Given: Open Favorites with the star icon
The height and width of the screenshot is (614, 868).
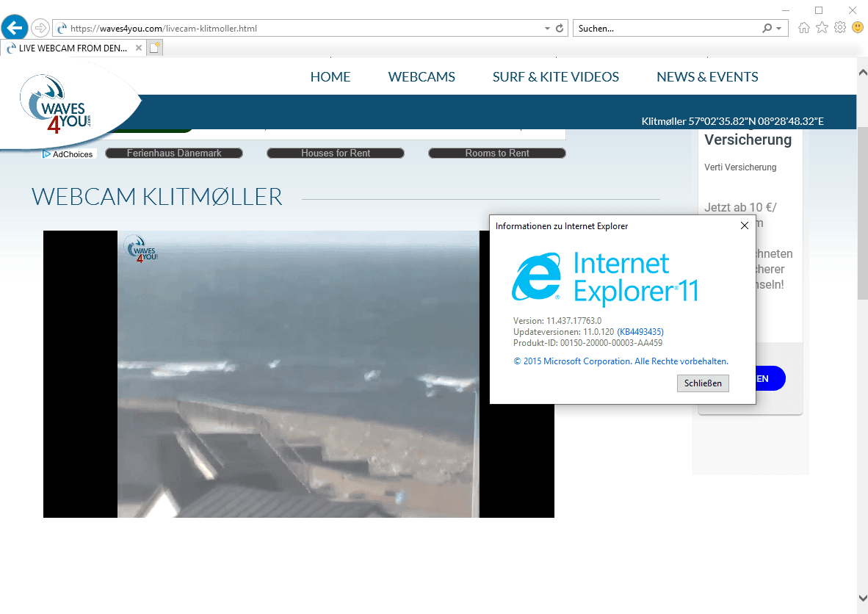Looking at the screenshot, I should click(822, 28).
